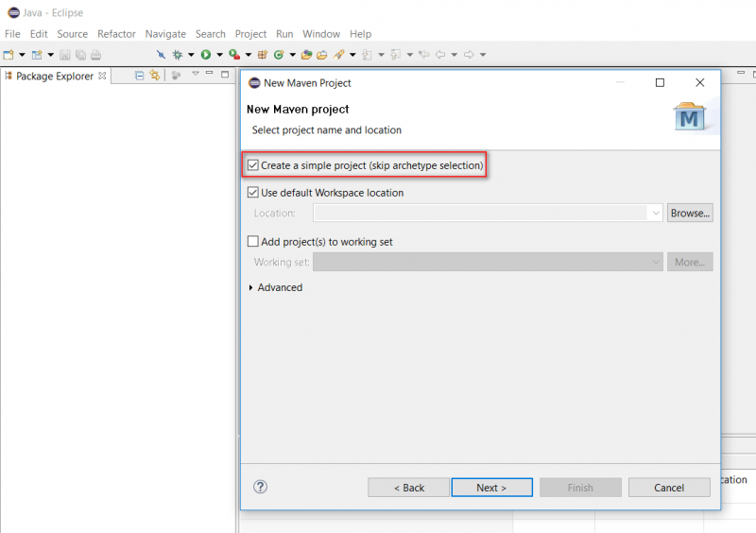Open the External Tools dropdown arrow
Image resolution: width=756 pixels, height=533 pixels.
coord(249,55)
